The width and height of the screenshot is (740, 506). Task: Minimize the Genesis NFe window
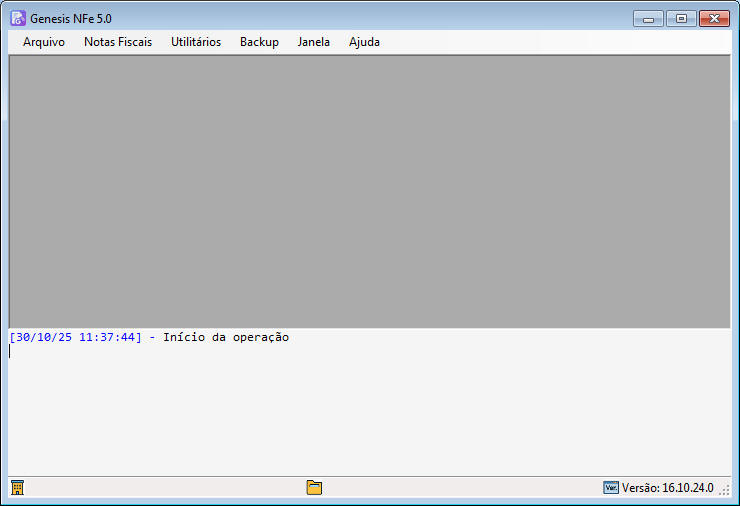649,19
